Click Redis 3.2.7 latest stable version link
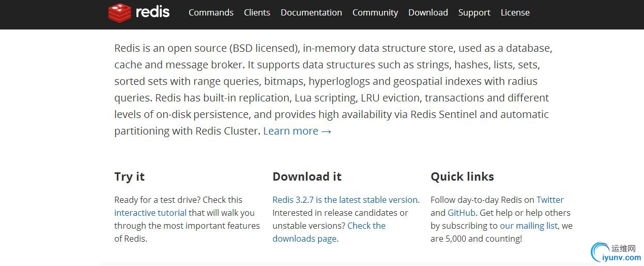The height and width of the screenshot is (266, 644). click(345, 200)
